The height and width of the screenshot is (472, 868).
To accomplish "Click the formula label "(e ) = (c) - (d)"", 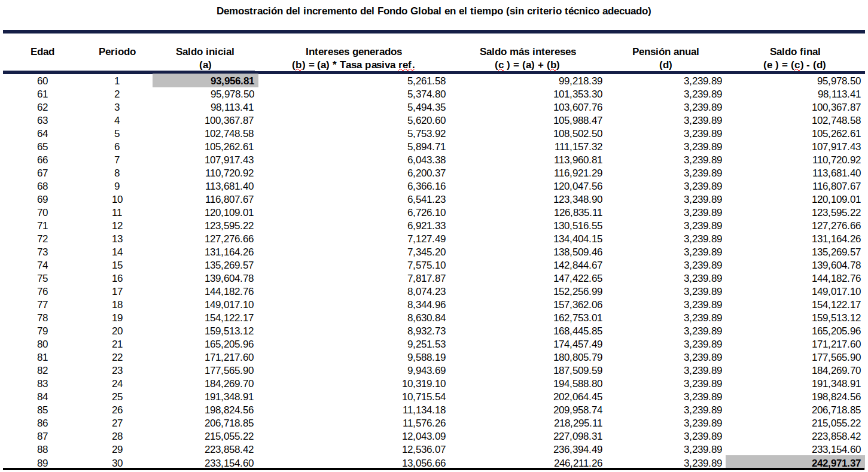I will [795, 65].
